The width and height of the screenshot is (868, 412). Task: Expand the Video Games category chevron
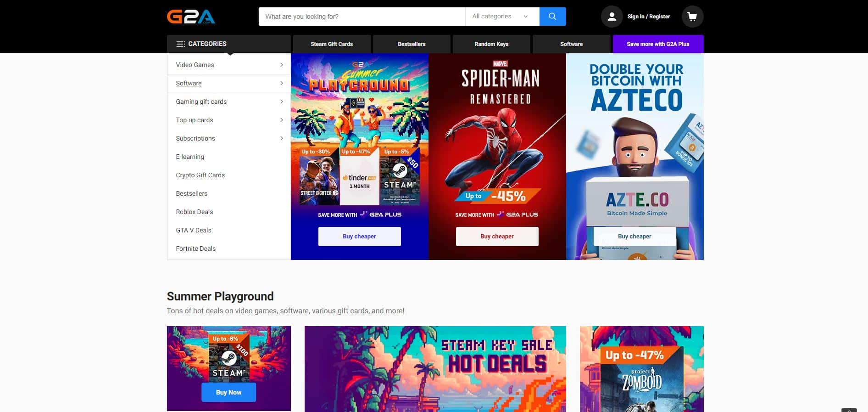pos(281,65)
